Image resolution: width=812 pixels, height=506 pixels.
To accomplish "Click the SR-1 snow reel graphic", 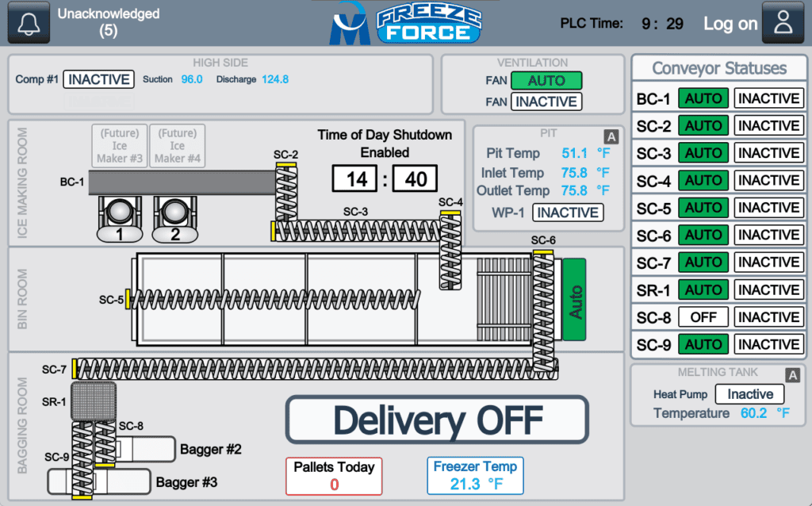I will tap(94, 401).
